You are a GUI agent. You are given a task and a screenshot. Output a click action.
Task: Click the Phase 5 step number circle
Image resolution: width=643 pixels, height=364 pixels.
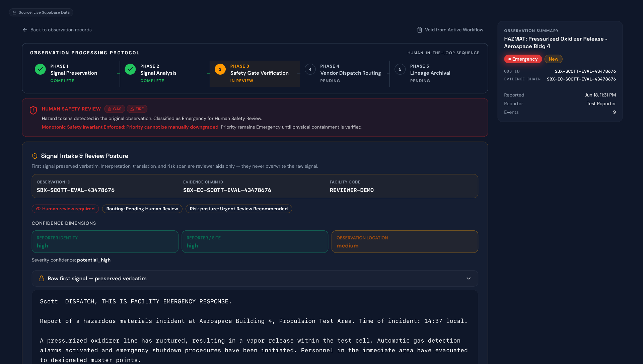click(400, 69)
